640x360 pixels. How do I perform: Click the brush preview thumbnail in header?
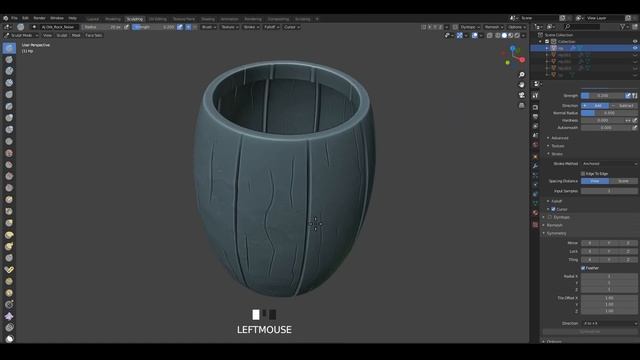point(20,27)
